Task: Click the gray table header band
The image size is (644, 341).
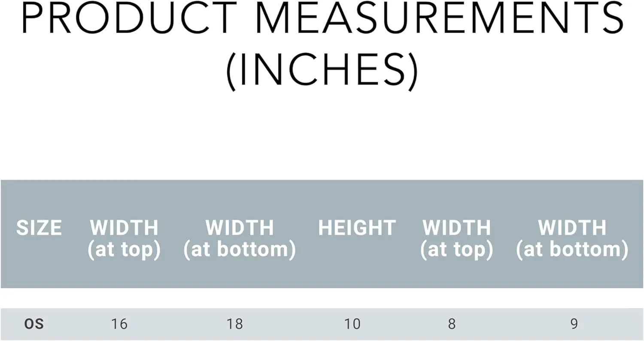Action: pos(322,234)
